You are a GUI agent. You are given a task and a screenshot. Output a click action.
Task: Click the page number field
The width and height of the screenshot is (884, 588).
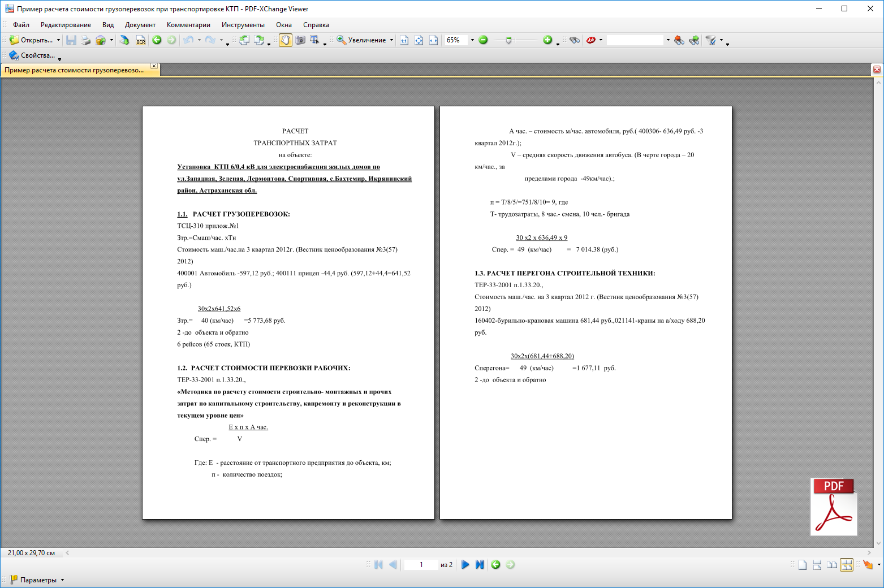point(421,564)
